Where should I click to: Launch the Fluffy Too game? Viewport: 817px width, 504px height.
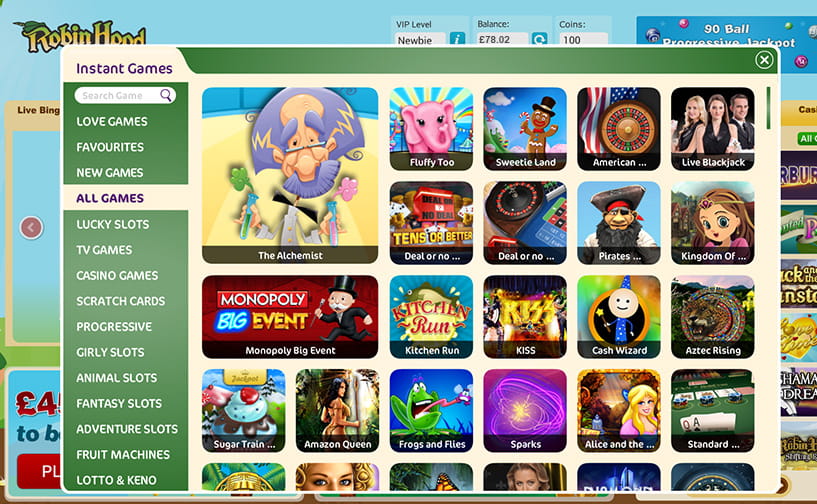coord(431,129)
